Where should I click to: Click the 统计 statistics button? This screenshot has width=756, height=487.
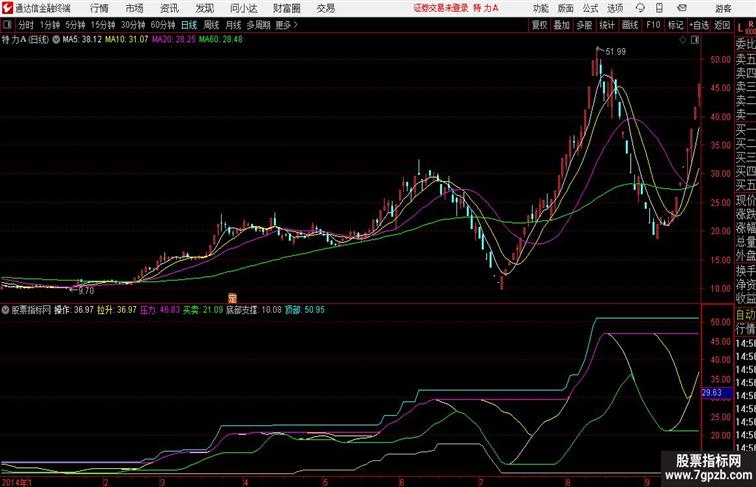pyautogui.click(x=607, y=25)
